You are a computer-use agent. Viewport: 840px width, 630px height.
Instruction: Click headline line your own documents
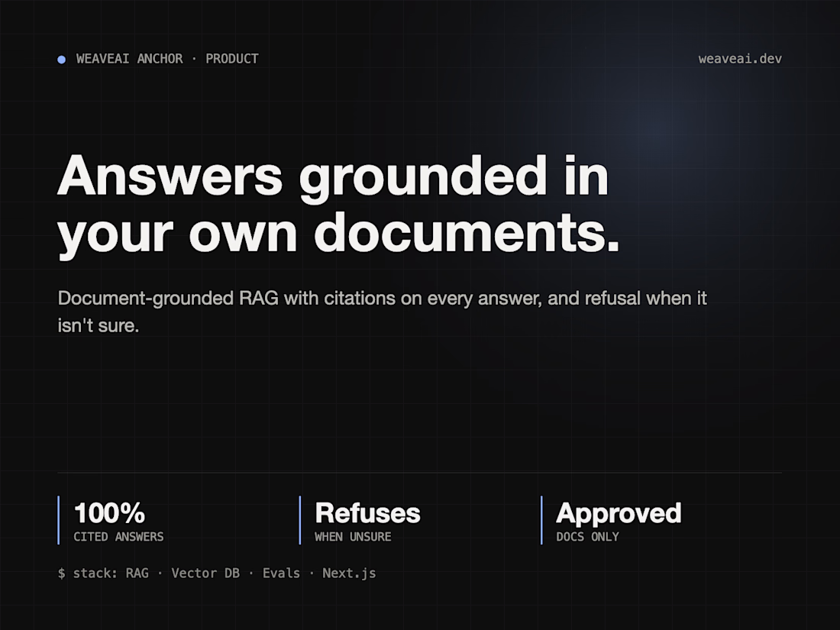[338, 233]
